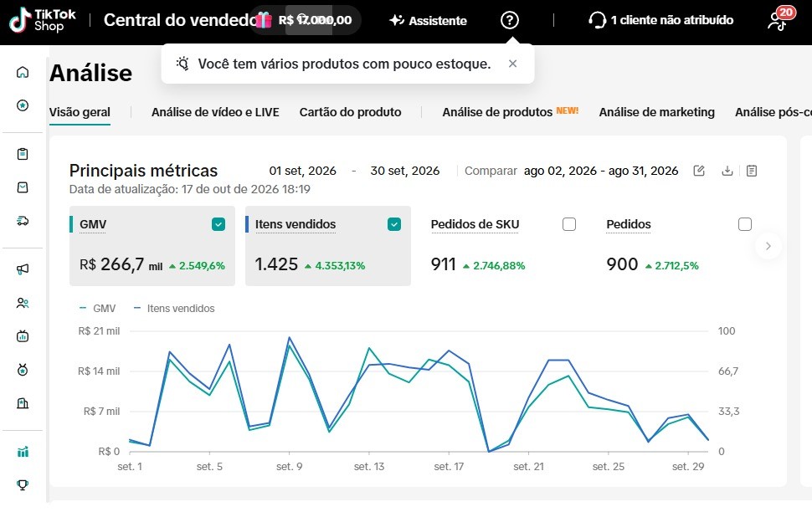Open the sidebar products bag icon
This screenshot has height=512, width=812.
point(23,187)
